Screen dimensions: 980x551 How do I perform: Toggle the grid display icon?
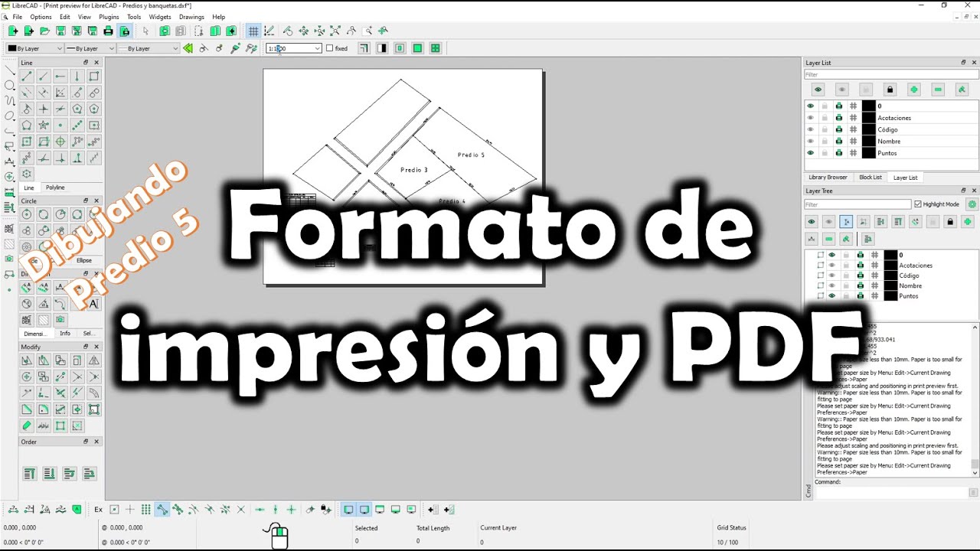[253, 31]
